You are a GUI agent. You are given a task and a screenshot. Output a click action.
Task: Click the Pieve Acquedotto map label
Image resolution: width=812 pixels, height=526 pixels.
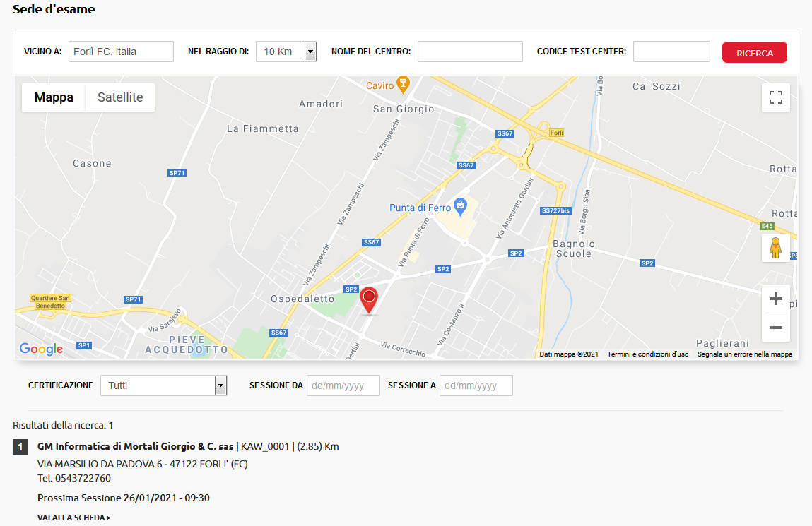[187, 345]
